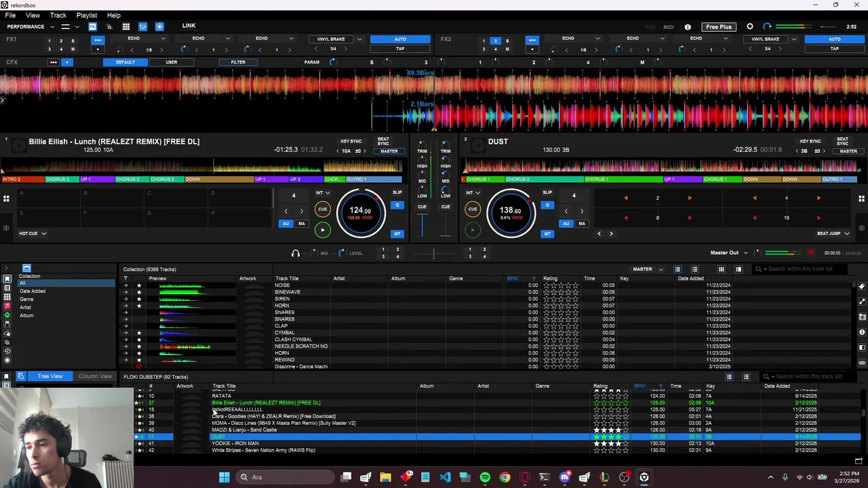
Task: Open the sampler grid panel icon
Action: point(126,26)
